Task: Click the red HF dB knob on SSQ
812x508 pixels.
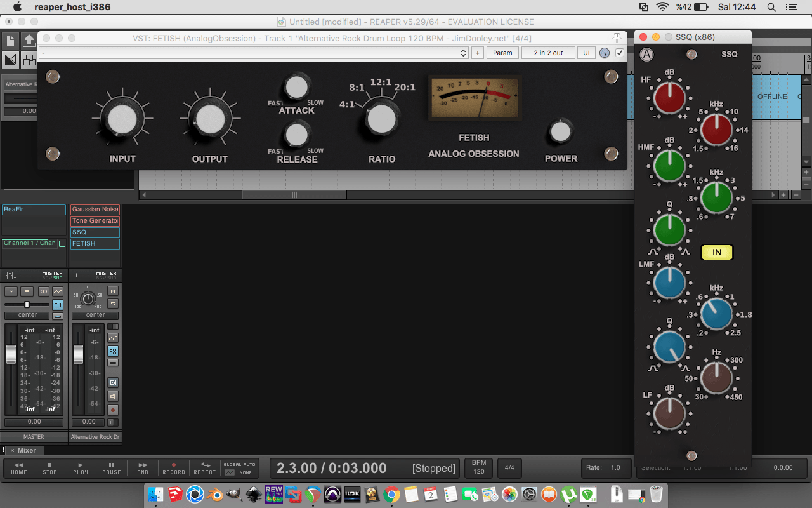Action: [669, 98]
